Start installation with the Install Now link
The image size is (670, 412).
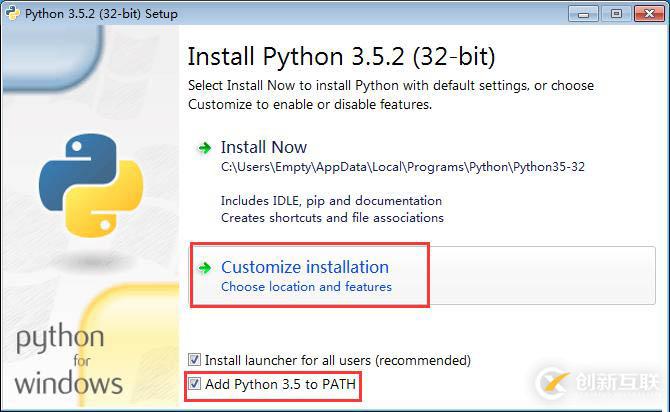click(264, 147)
